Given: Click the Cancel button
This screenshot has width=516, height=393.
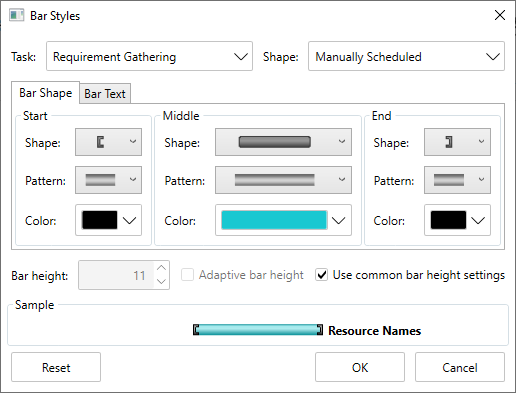Looking at the screenshot, I should [x=460, y=367].
